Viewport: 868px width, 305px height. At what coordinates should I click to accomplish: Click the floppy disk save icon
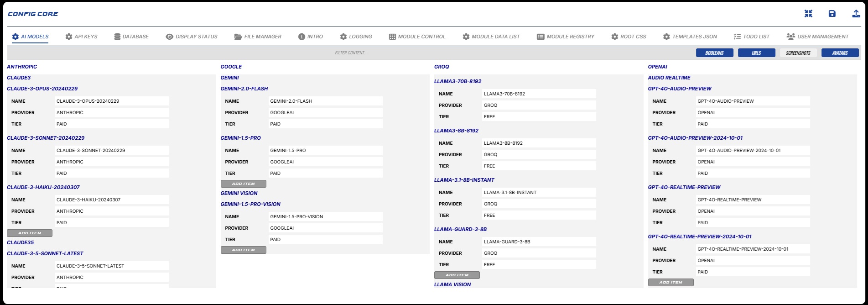pos(832,14)
